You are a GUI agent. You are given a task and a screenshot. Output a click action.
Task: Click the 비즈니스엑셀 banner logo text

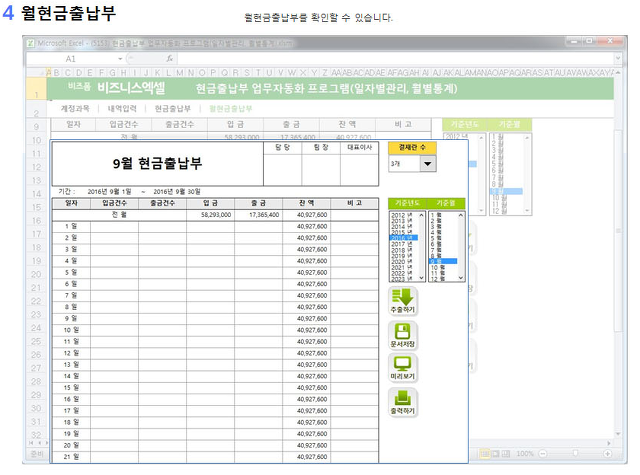(131, 88)
